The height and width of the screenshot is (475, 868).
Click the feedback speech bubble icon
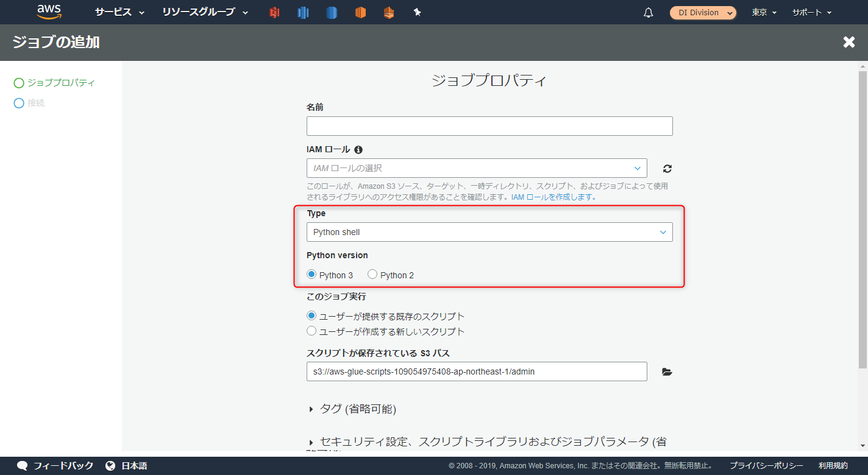tap(22, 465)
